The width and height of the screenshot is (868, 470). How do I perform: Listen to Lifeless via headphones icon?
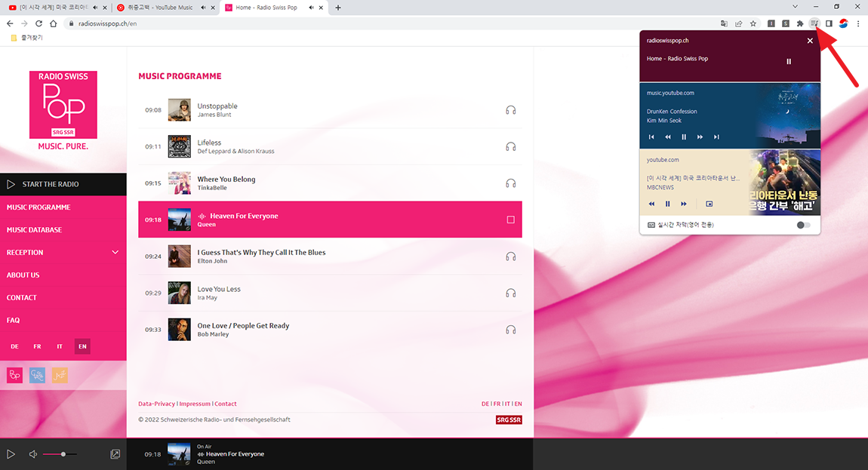click(x=510, y=146)
